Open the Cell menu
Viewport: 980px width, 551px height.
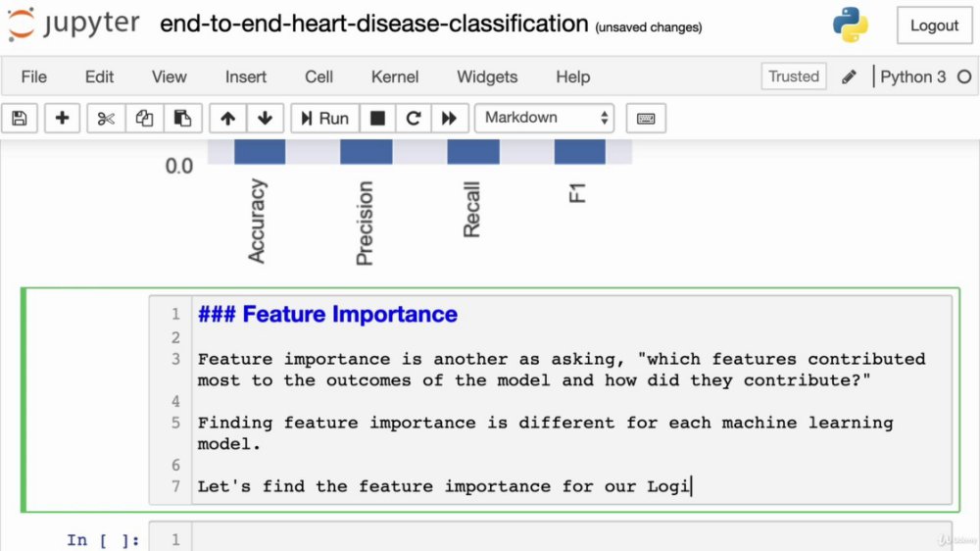click(318, 76)
